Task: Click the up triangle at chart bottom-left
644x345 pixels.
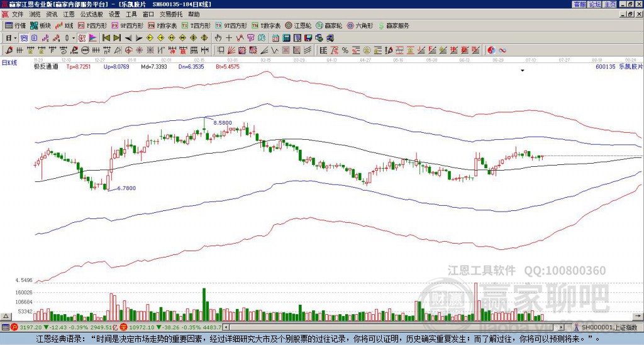Action: 6,316
